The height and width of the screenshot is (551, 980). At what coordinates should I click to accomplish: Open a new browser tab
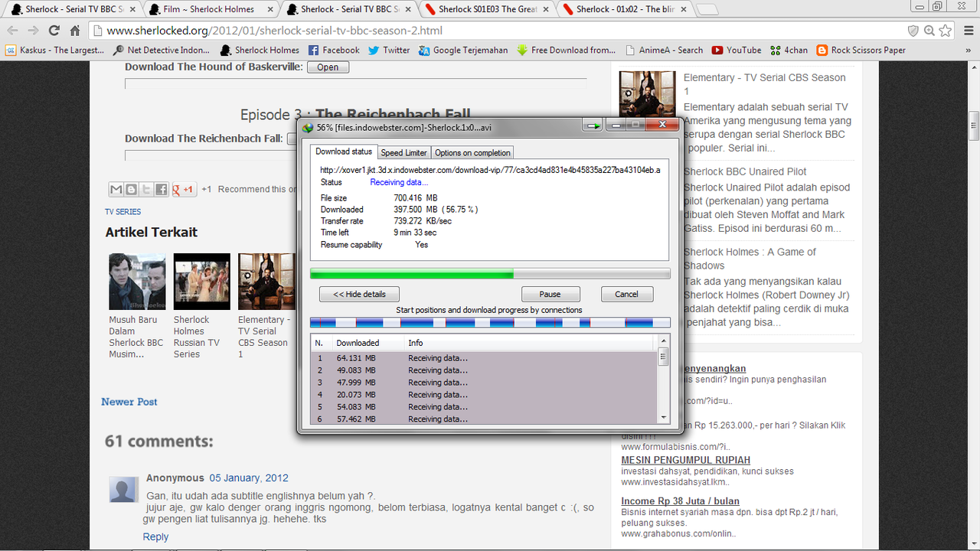(707, 10)
